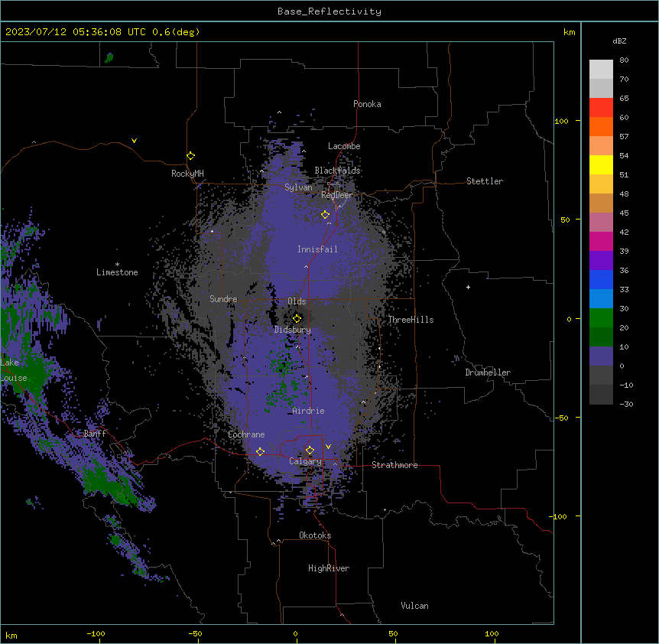
Task: Click the Airdrie label
Action: (309, 411)
